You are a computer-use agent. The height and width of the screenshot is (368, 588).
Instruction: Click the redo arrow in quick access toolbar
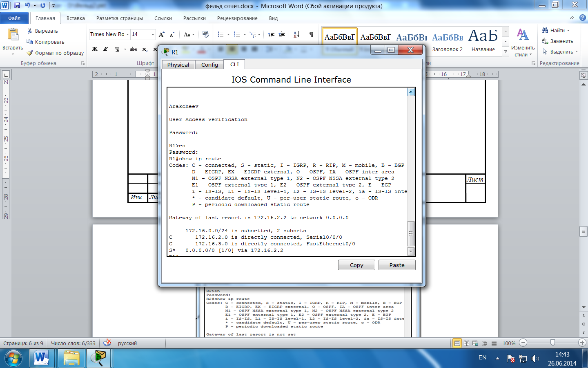click(43, 5)
